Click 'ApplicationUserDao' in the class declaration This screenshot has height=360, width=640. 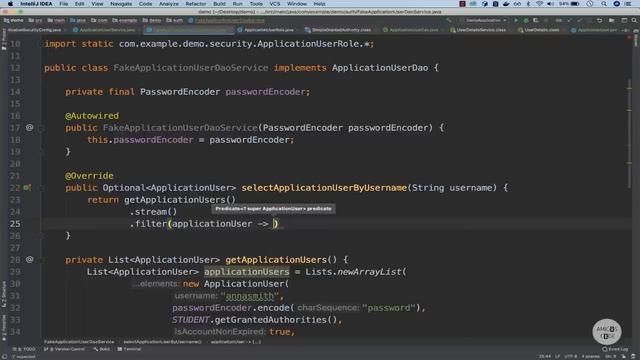(x=380, y=68)
